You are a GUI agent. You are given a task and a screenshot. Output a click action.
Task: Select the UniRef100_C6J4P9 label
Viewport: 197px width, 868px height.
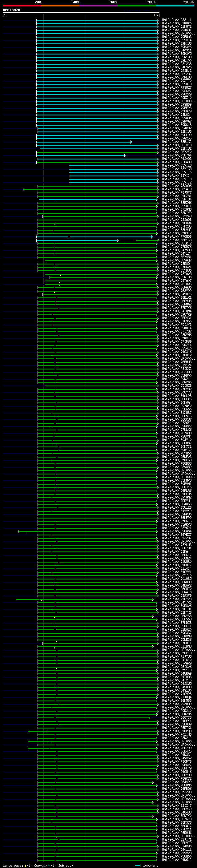pyautogui.click(x=177, y=782)
